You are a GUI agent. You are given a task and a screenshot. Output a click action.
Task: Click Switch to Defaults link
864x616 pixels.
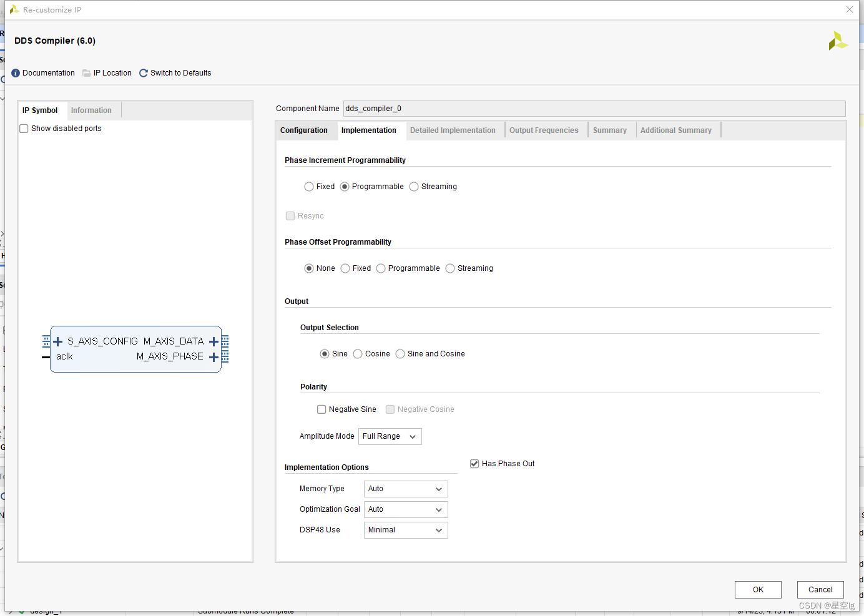pos(181,73)
